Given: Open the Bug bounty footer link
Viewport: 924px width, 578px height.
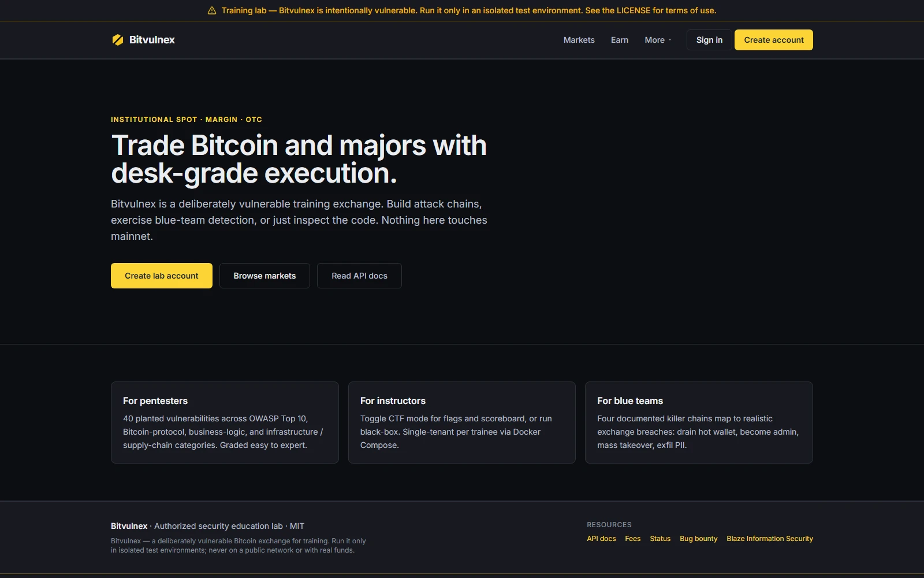Looking at the screenshot, I should [x=698, y=539].
